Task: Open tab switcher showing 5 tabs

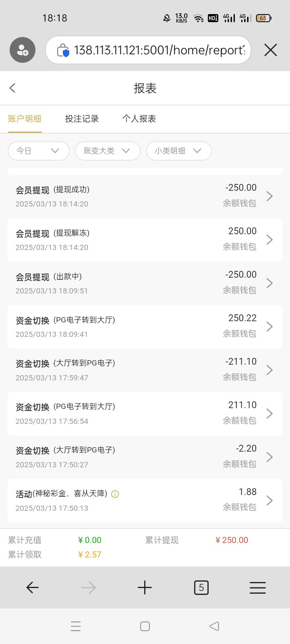Action: 201,588
